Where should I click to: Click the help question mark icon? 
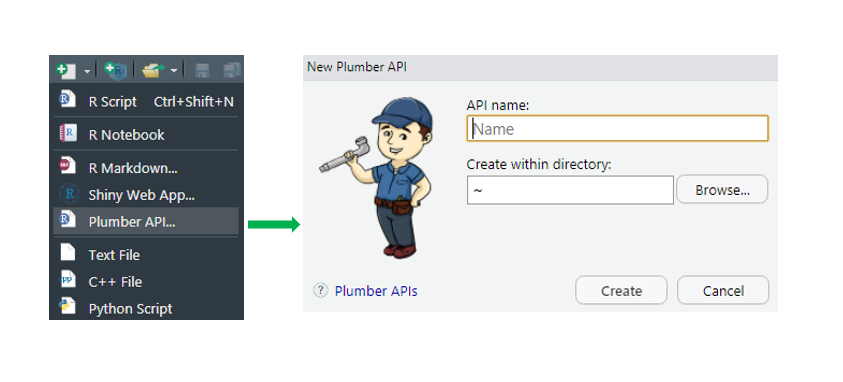tap(320, 291)
